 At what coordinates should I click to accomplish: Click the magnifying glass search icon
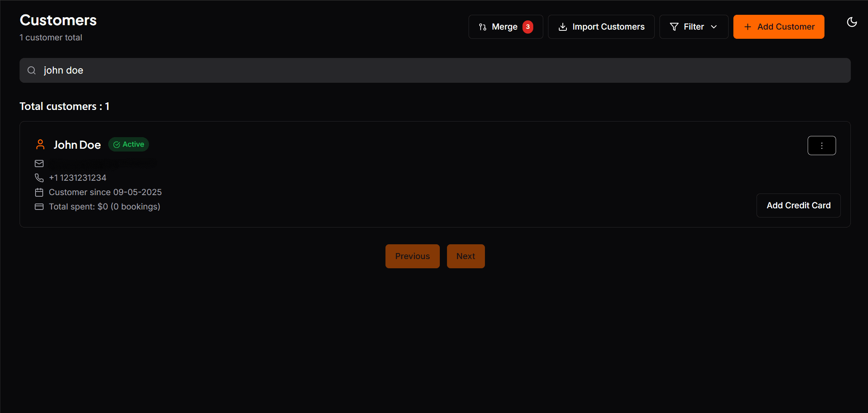pos(31,70)
